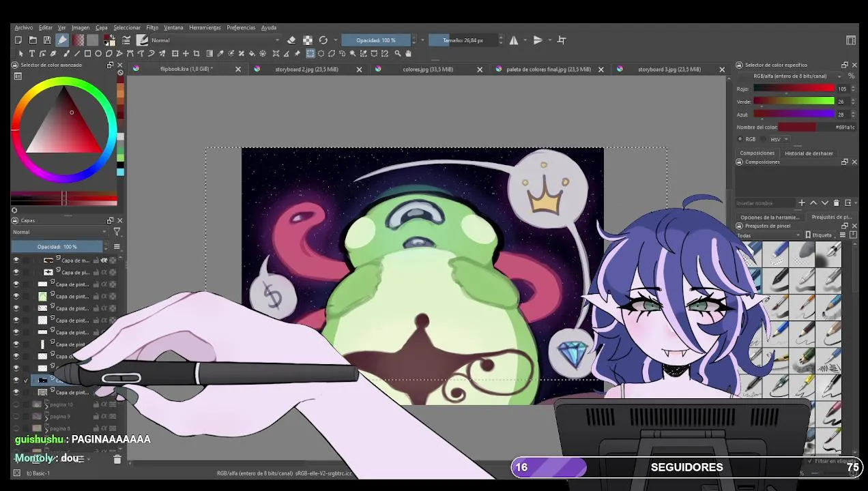Click the Insertar nombre input field
The width and height of the screenshot is (868, 491).
click(766, 203)
